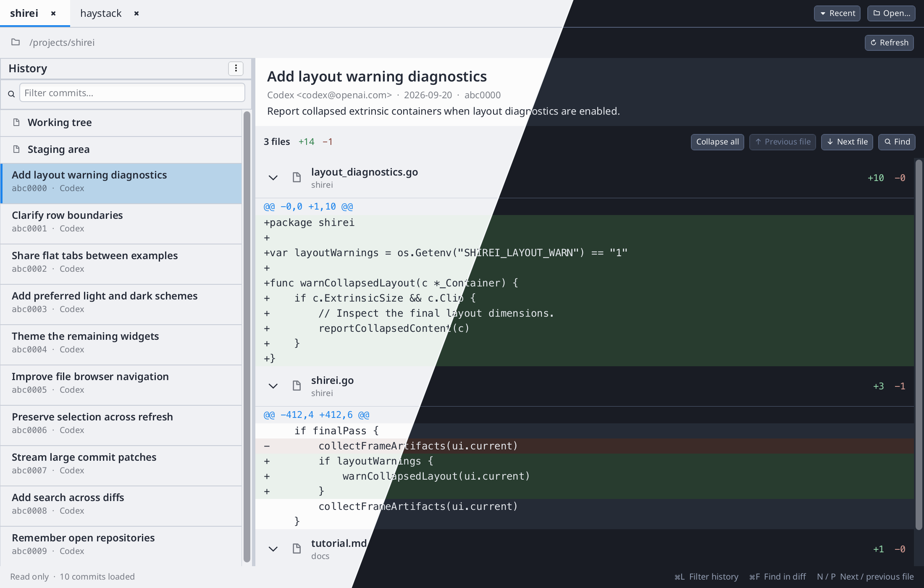Click the file icon beside shirei.go
This screenshot has width=924, height=588.
point(297,386)
